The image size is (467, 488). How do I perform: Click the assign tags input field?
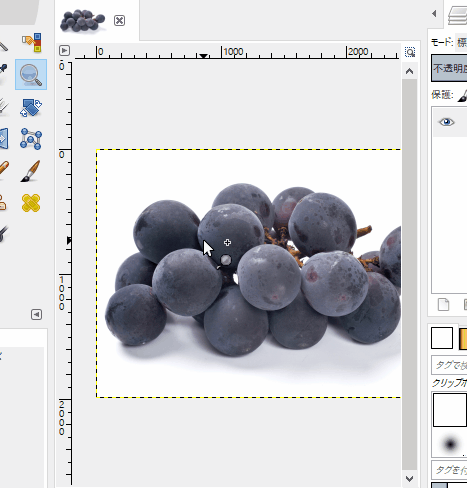coord(449,470)
